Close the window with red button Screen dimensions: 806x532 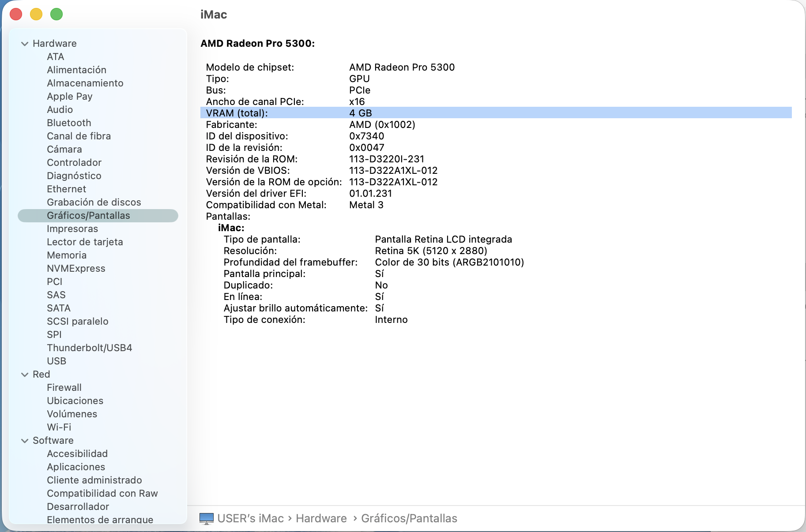point(16,14)
